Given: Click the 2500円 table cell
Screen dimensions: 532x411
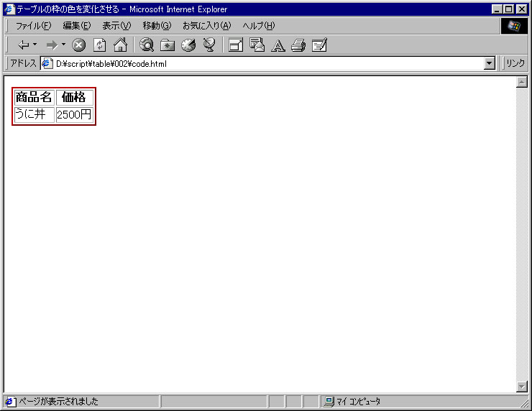Looking at the screenshot, I should (x=74, y=115).
